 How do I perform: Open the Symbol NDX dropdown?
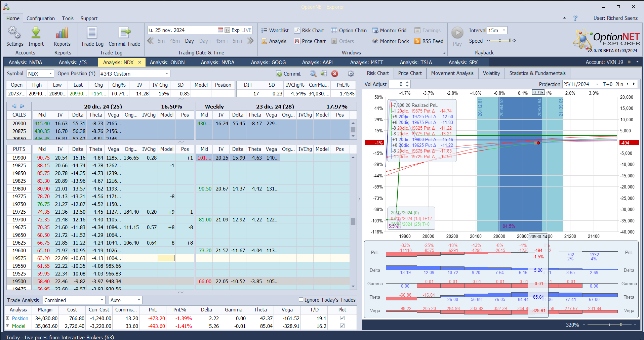pos(50,74)
